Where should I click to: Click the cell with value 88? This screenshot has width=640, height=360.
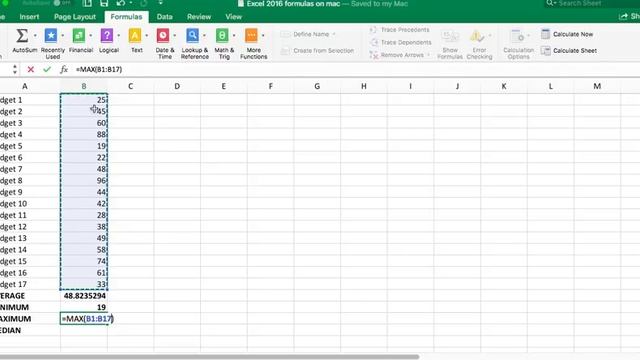[84, 134]
